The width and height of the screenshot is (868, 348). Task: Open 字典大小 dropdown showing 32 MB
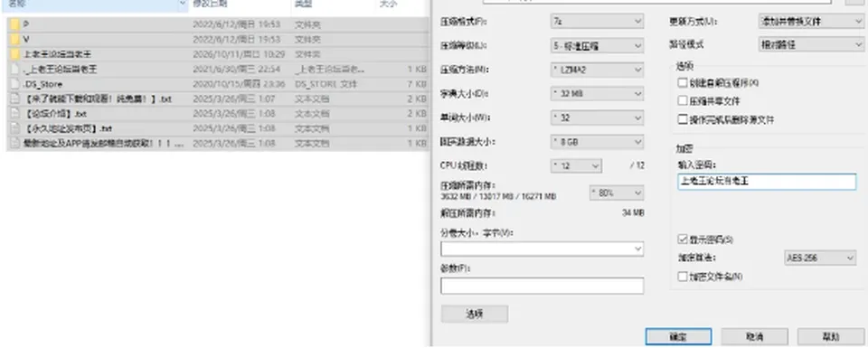click(x=598, y=93)
